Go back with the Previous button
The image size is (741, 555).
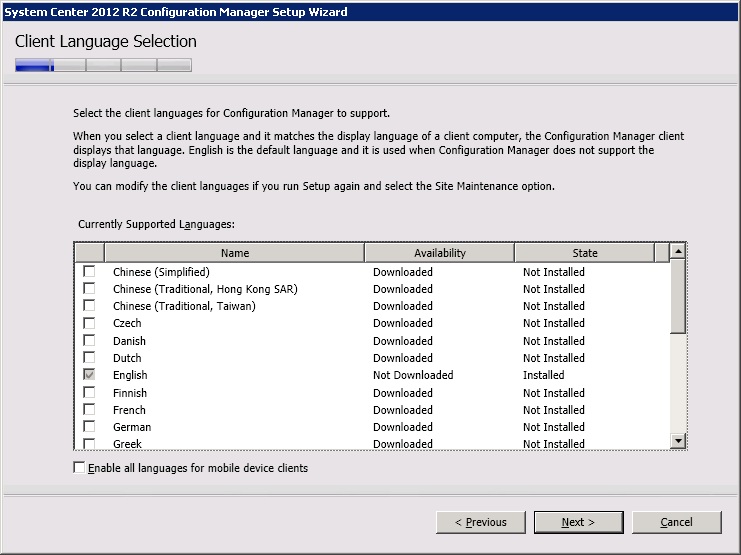click(480, 522)
